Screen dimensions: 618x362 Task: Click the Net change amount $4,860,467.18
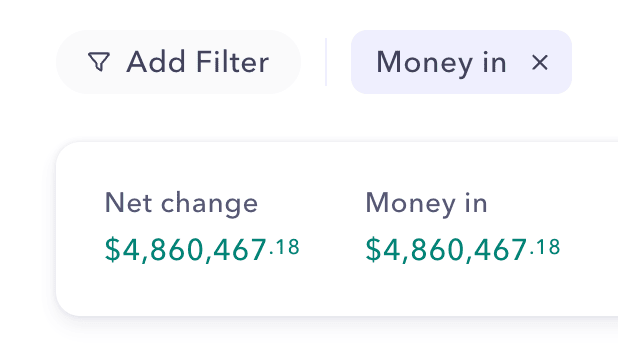click(202, 250)
